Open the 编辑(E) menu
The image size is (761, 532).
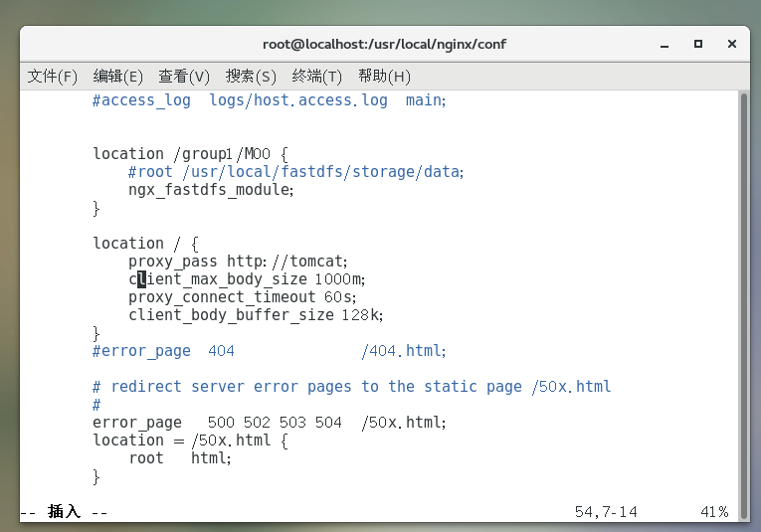pos(118,77)
